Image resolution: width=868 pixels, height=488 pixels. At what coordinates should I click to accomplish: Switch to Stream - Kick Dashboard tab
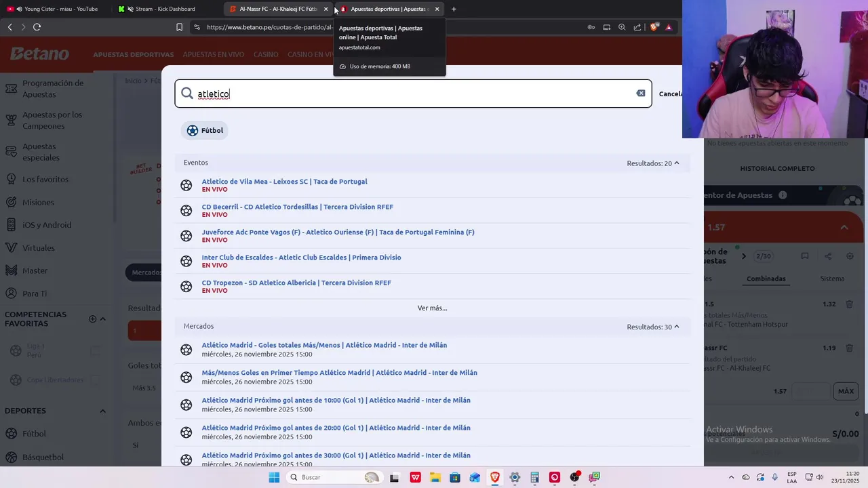coord(165,9)
